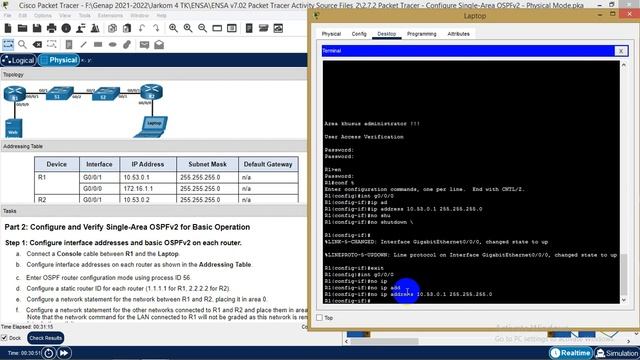640x360 pixels.
Task: Fast forward simulation time
Action: pos(64,353)
